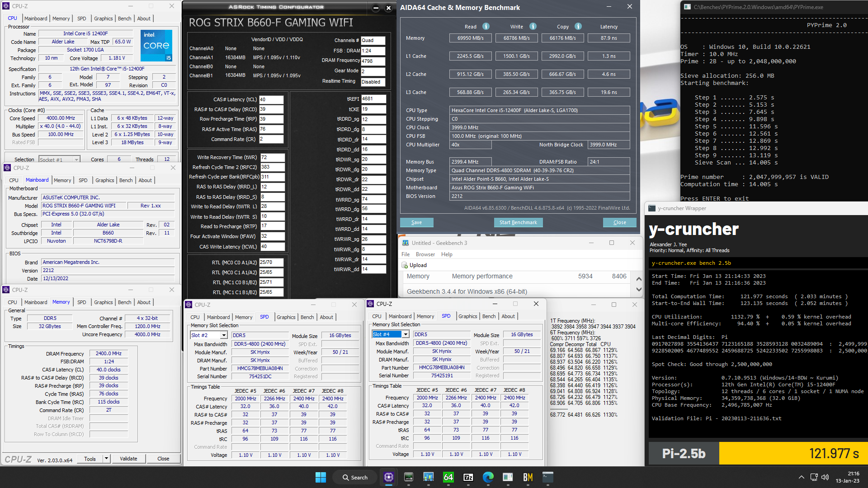Screen dimensions: 868x488
Task: Open the Help menu in Geekbench
Action: tap(447, 254)
